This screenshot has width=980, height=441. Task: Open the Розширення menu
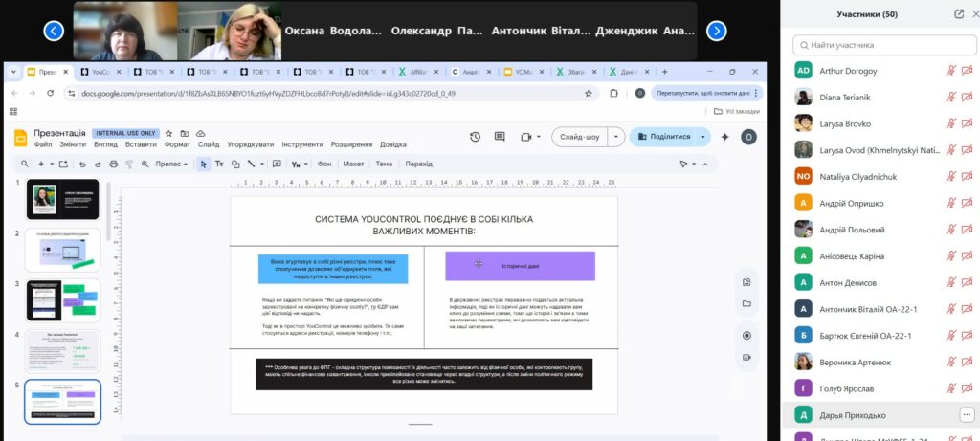tap(352, 144)
